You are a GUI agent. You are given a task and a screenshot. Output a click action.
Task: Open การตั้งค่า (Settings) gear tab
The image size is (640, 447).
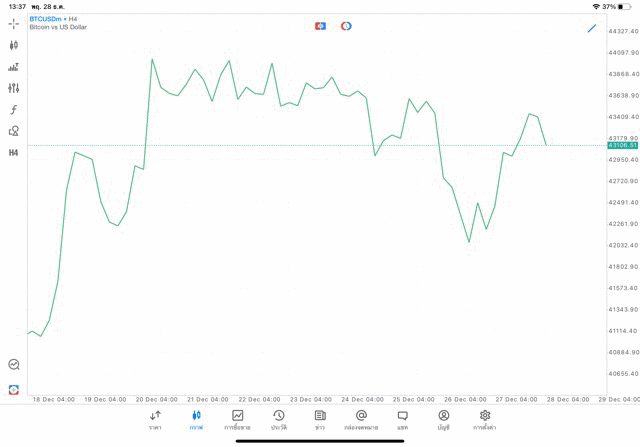pos(485,420)
